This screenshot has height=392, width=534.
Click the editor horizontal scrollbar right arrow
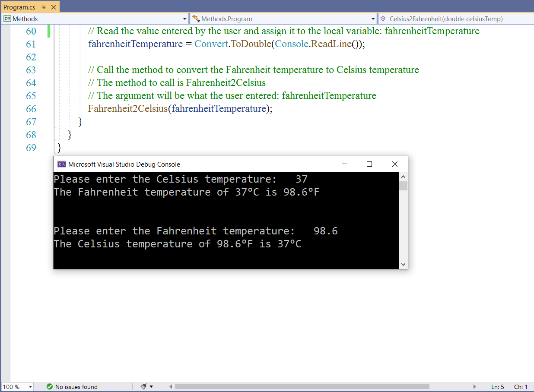tap(475, 387)
